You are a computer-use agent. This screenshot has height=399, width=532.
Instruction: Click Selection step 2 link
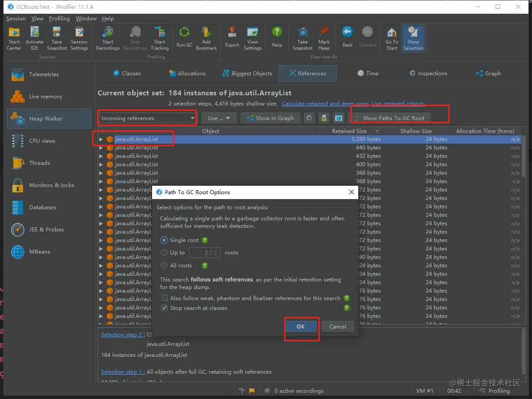(123, 335)
